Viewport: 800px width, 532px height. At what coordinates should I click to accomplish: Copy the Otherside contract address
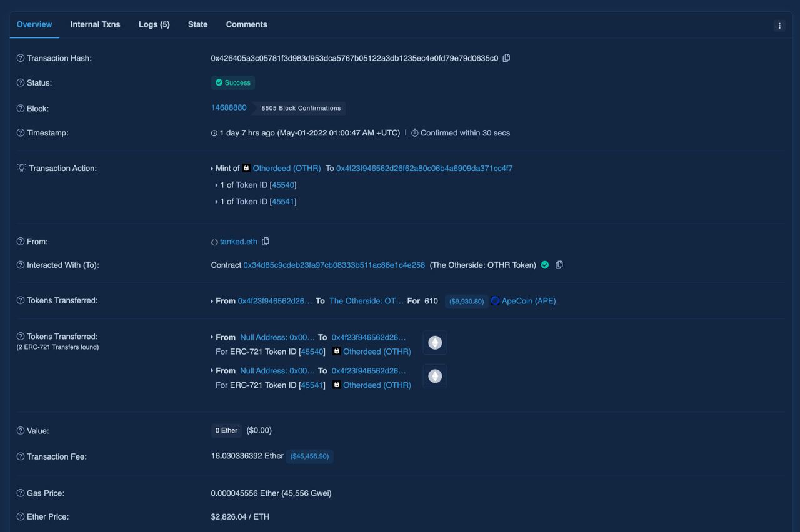point(559,265)
